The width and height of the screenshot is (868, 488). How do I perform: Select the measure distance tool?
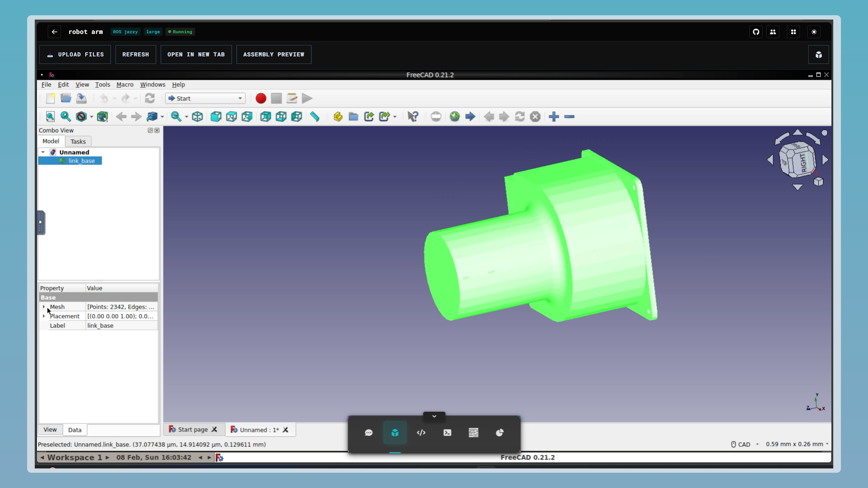point(315,117)
